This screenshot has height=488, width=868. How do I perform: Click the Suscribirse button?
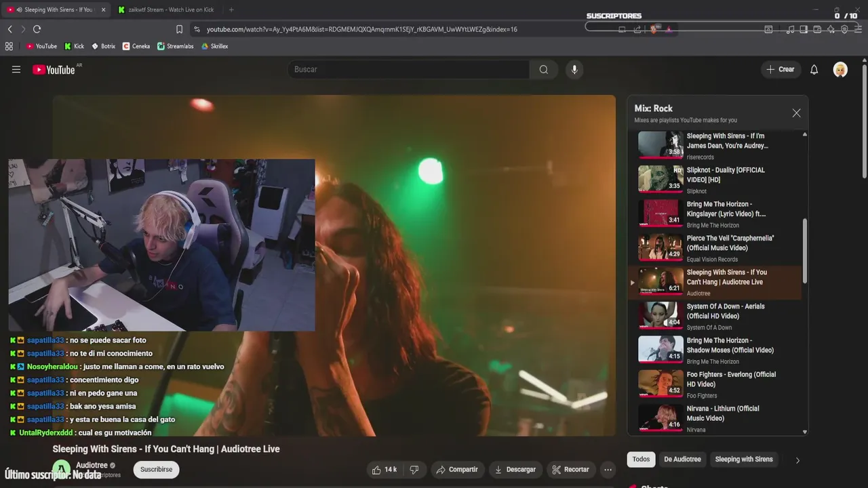pyautogui.click(x=156, y=469)
